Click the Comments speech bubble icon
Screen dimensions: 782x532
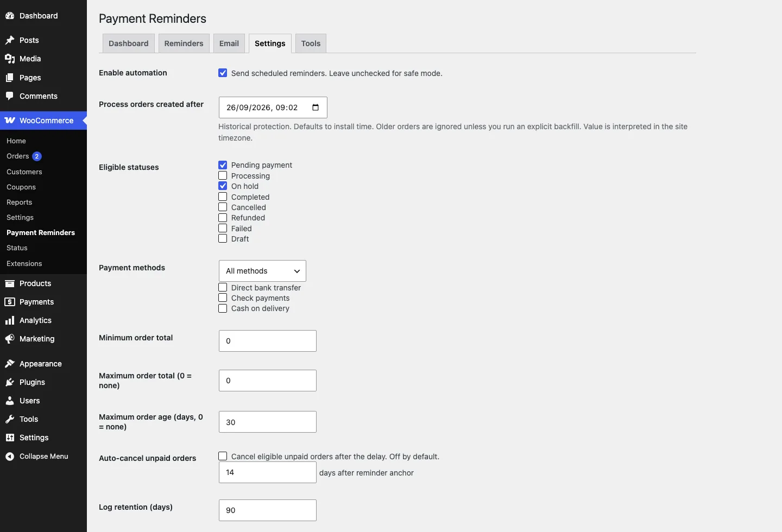tap(10, 96)
